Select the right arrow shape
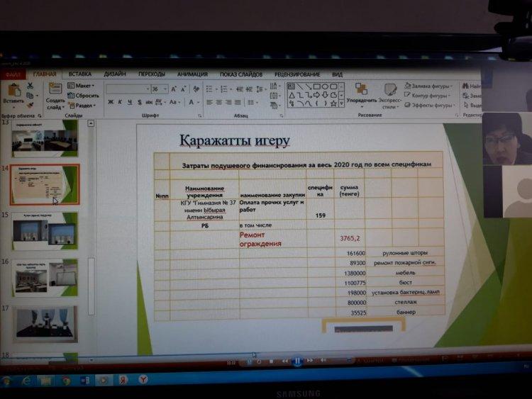 pyautogui.click(x=316, y=95)
